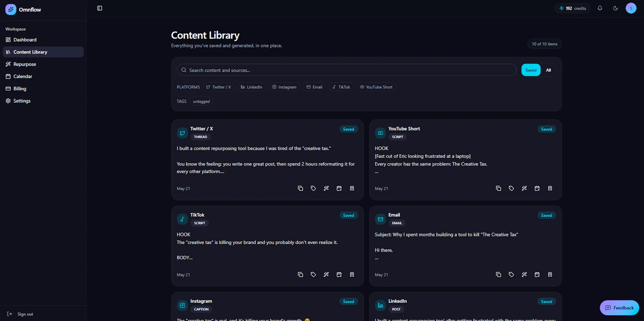Tag the YouTube Short script card
The width and height of the screenshot is (644, 321).
click(x=511, y=188)
